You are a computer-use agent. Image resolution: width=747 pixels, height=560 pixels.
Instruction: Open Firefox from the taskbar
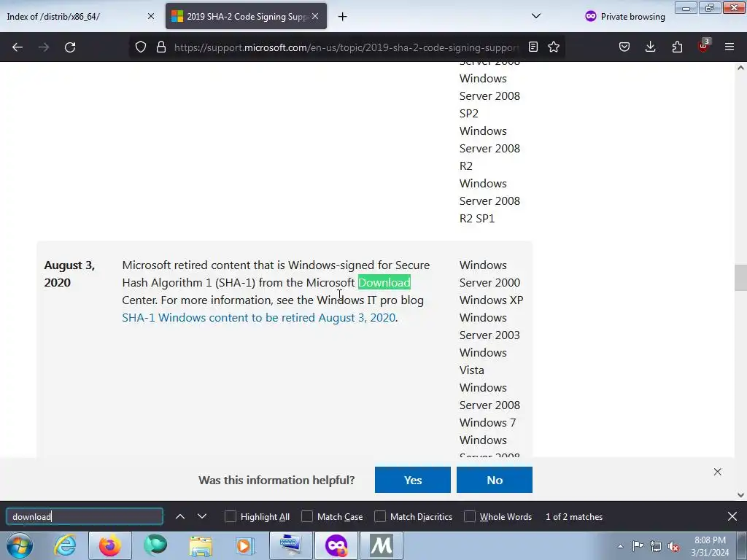(110, 545)
